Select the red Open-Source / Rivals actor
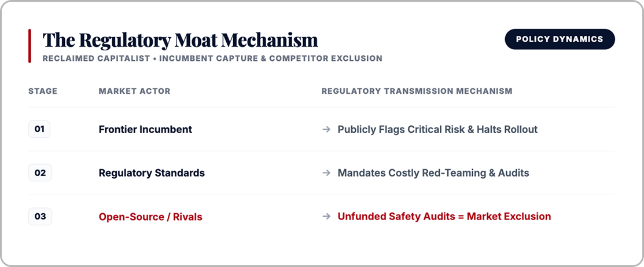 coord(150,217)
